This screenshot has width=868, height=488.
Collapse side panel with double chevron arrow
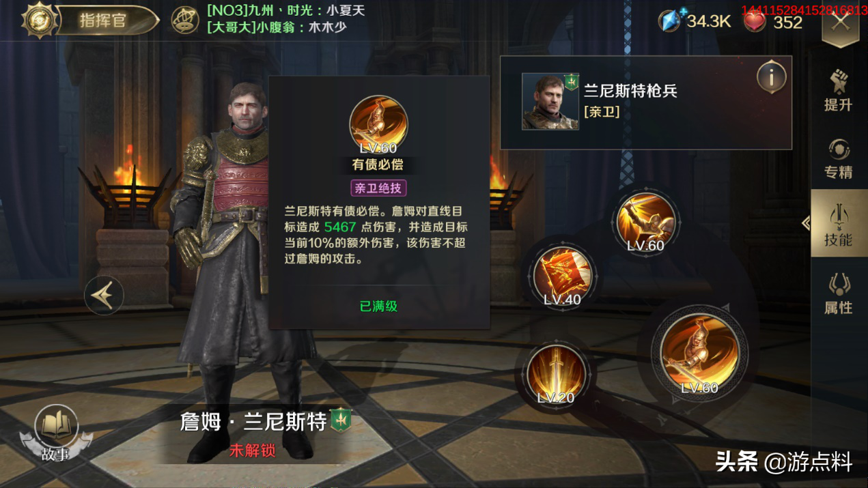click(806, 223)
